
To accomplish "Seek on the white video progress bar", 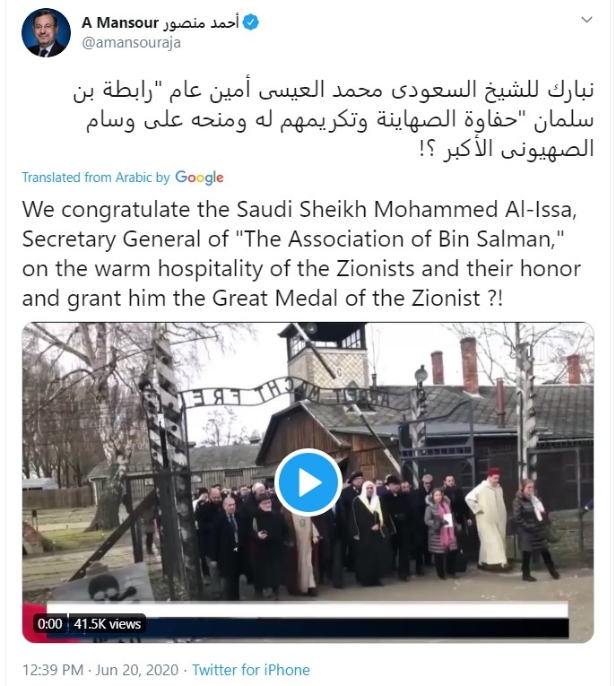I will click(x=308, y=611).
